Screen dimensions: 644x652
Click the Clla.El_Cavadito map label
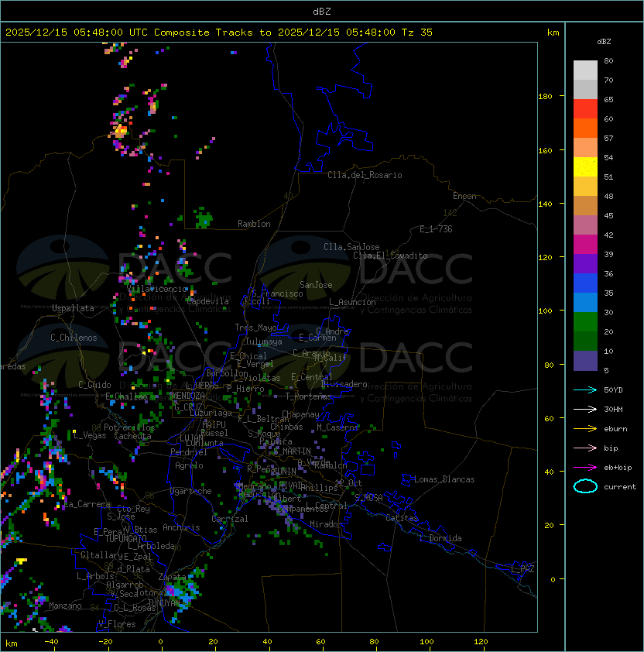click(x=390, y=256)
